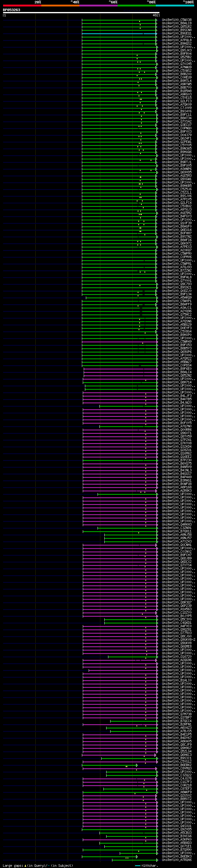The image size is (197, 868).
Task: Select hit label UniRef100_A7QK09
Action: (176, 105)
